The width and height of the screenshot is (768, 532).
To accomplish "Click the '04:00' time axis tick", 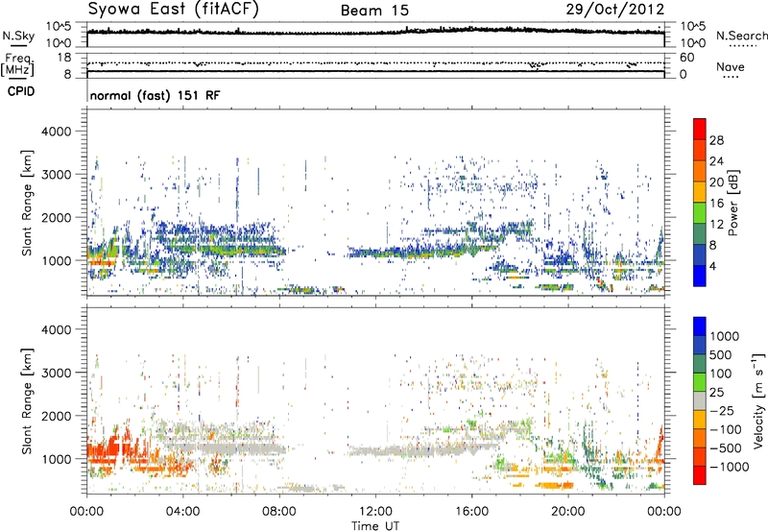I will [182, 511].
